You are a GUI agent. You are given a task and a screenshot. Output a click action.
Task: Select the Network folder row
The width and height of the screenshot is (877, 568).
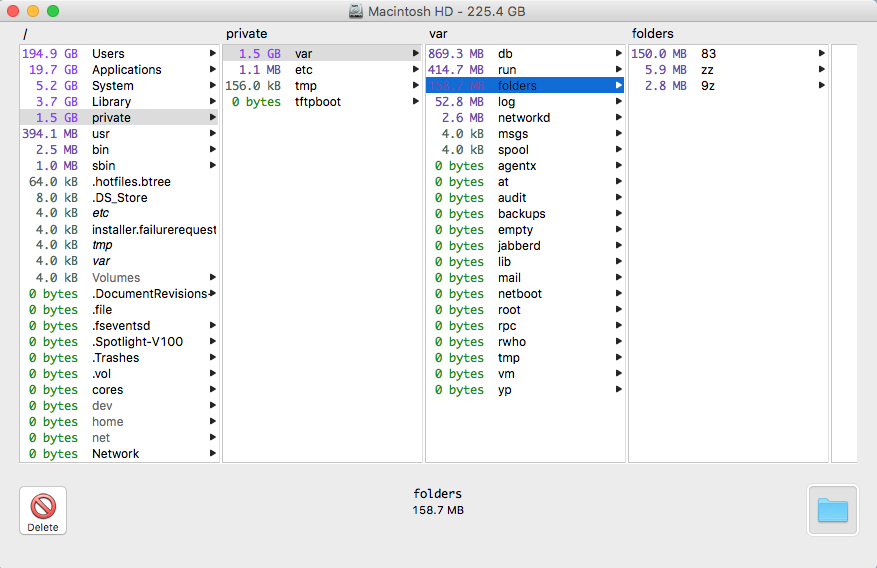click(x=119, y=454)
